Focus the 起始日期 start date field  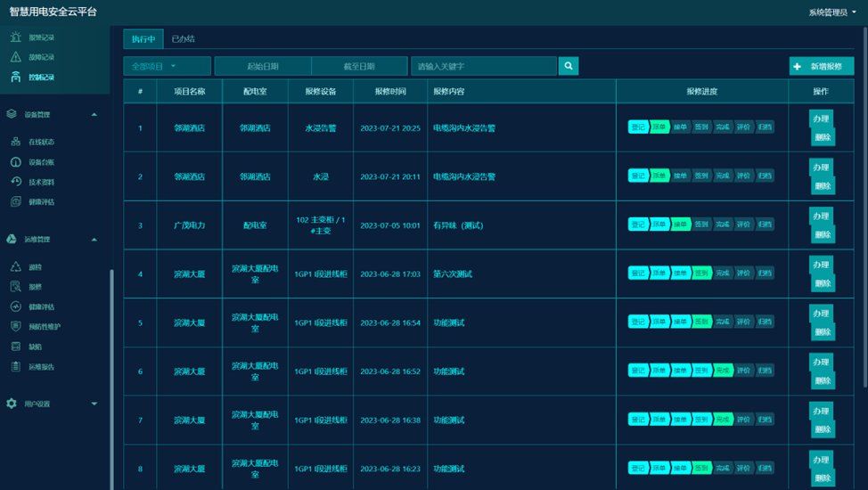[262, 66]
